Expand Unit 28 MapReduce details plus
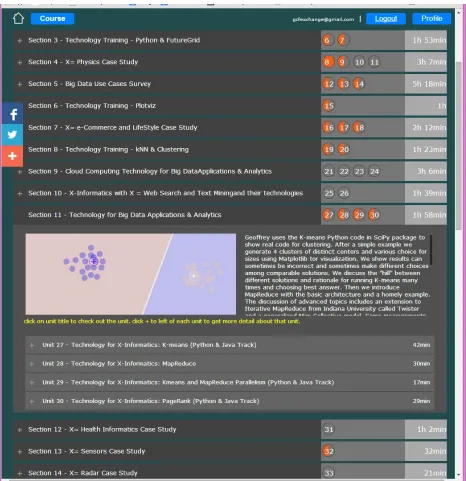 32,364
